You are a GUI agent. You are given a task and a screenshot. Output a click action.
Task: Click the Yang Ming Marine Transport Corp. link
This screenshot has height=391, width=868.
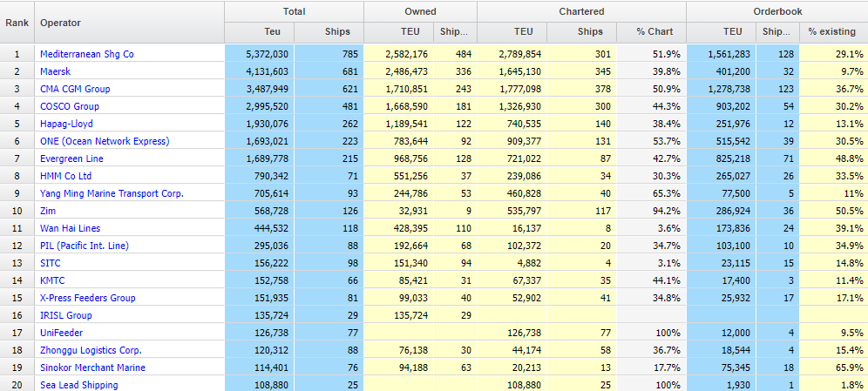[112, 193]
